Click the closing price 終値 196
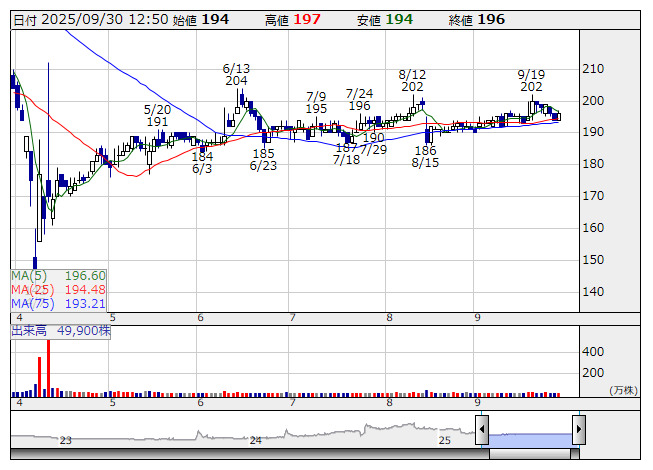The height and width of the screenshot is (470, 653). 477,20
